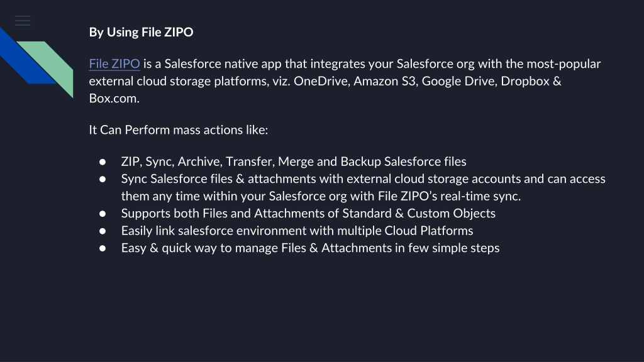Click the Easily link salesforce environment line
This screenshot has height=362, width=644.
coord(297,231)
